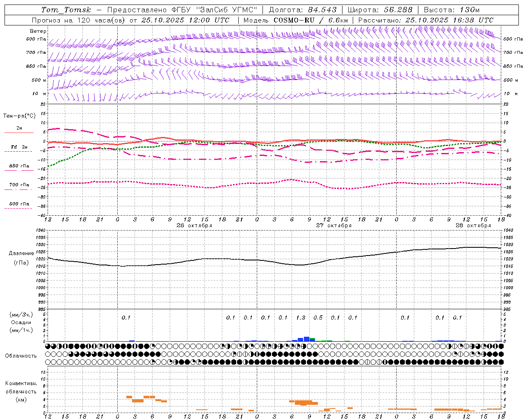The height and width of the screenshot is (420, 525).
Task: Click the Облачность row label
Action: (21, 356)
